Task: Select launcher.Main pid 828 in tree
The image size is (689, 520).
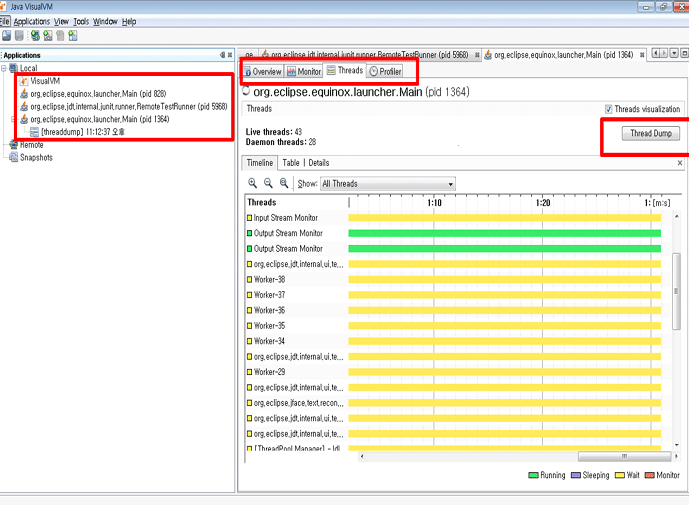Action: (93, 94)
